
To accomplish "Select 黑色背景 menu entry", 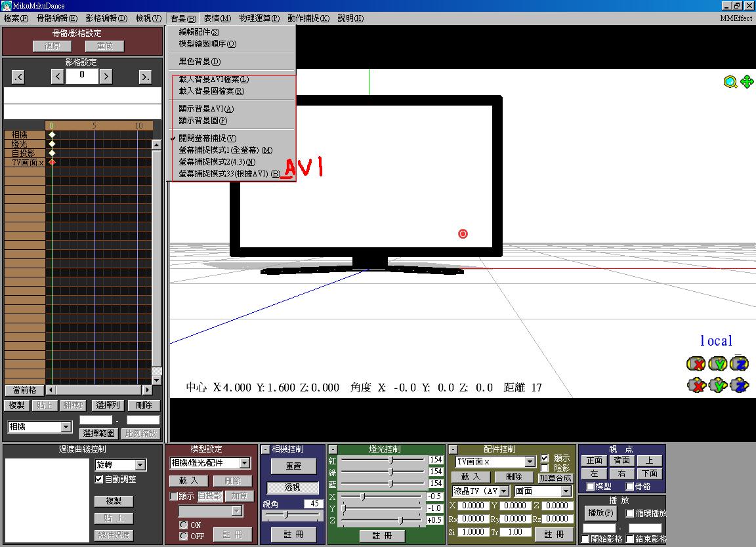I will click(x=199, y=61).
